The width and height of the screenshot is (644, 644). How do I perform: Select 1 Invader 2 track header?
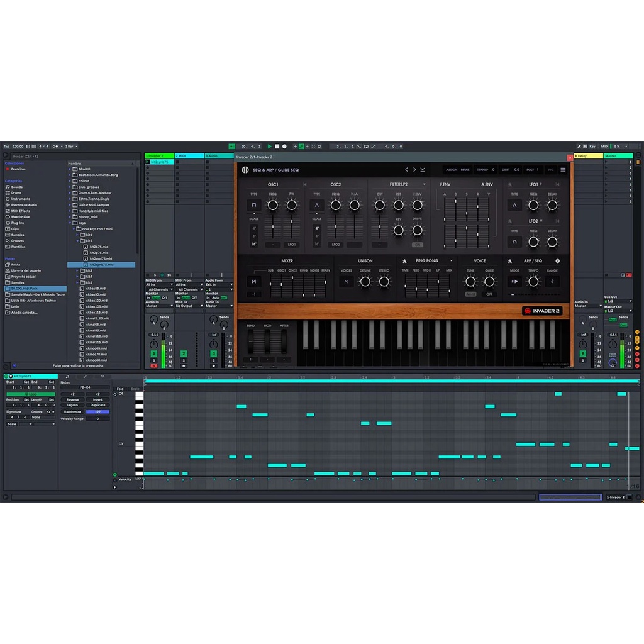[x=160, y=156]
